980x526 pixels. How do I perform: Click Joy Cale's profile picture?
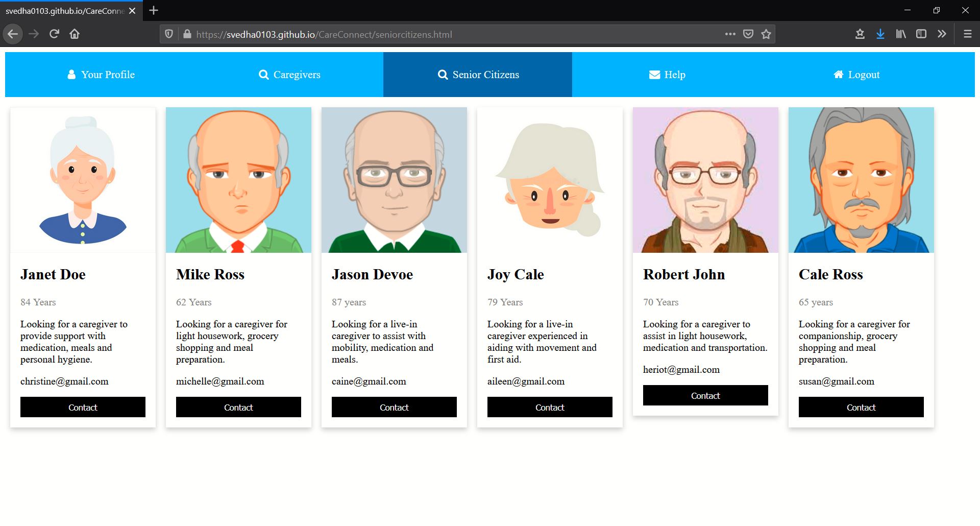(x=550, y=180)
